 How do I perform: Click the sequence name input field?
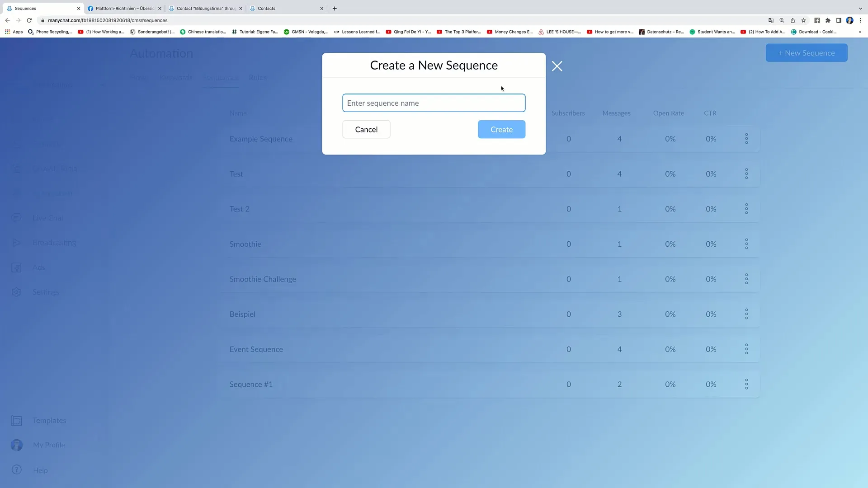(x=434, y=103)
